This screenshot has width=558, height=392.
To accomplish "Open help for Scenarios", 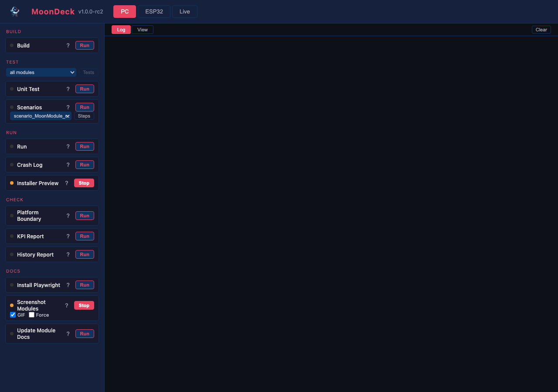I will (x=68, y=107).
